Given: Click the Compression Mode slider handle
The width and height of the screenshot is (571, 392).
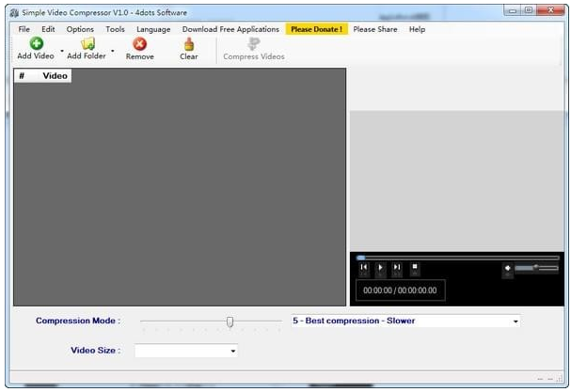Looking at the screenshot, I should [230, 321].
